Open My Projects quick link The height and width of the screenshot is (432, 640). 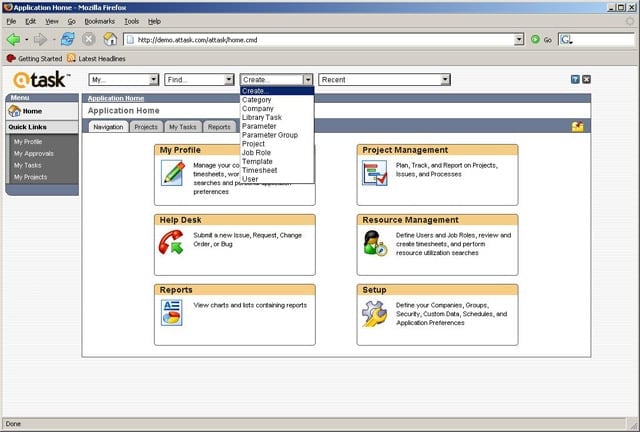point(30,177)
